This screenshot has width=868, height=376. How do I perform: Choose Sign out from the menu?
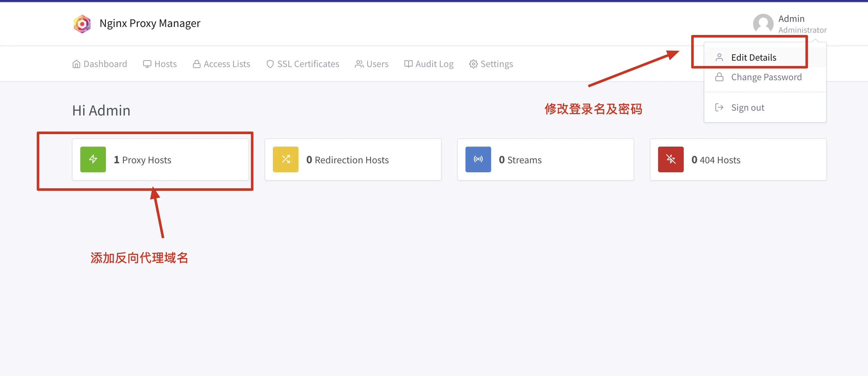click(x=765, y=107)
